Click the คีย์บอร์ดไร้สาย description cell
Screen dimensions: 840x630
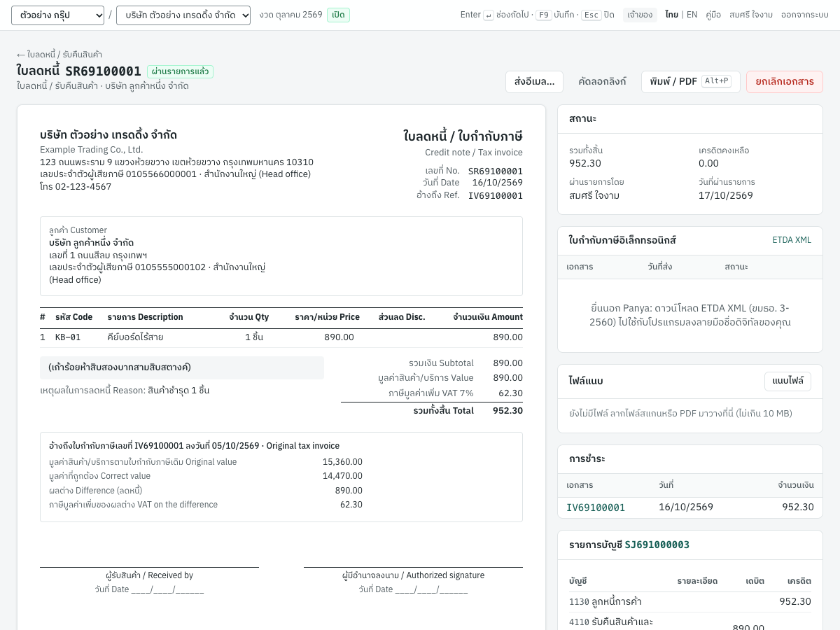pyautogui.click(x=135, y=337)
